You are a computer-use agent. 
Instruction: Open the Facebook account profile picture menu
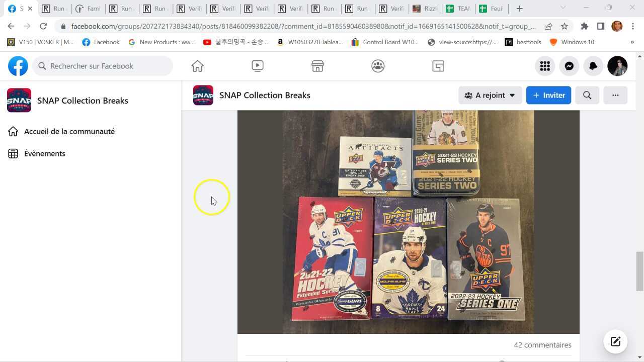[617, 66]
